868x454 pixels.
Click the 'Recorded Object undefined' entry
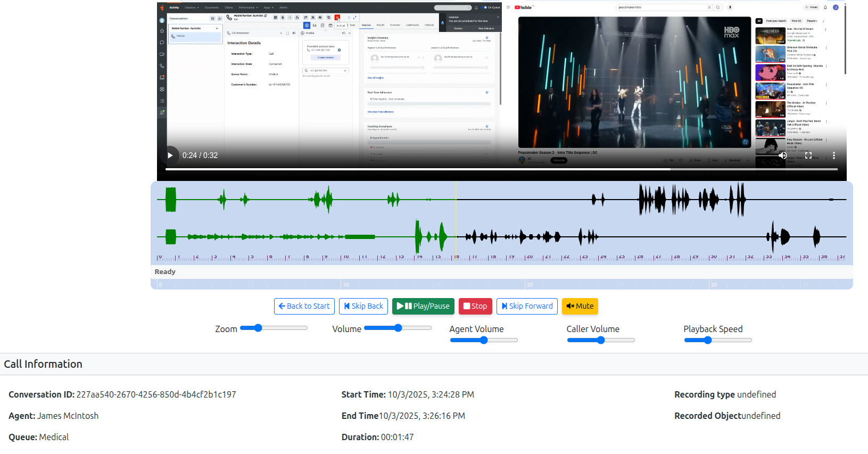(728, 416)
